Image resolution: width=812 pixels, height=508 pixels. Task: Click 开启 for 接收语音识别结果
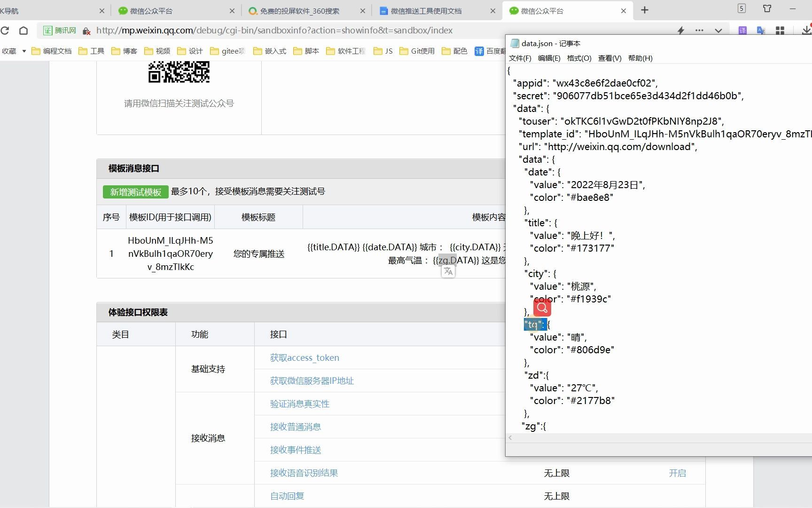coord(678,473)
